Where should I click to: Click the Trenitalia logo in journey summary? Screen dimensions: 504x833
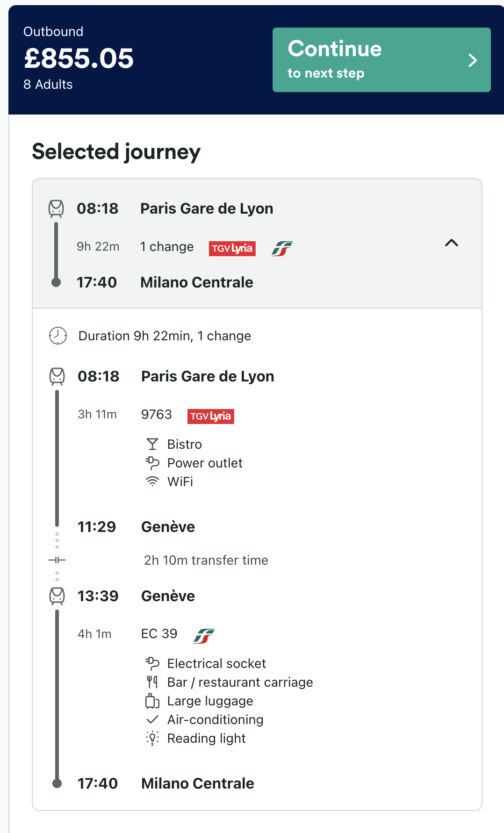click(x=282, y=248)
